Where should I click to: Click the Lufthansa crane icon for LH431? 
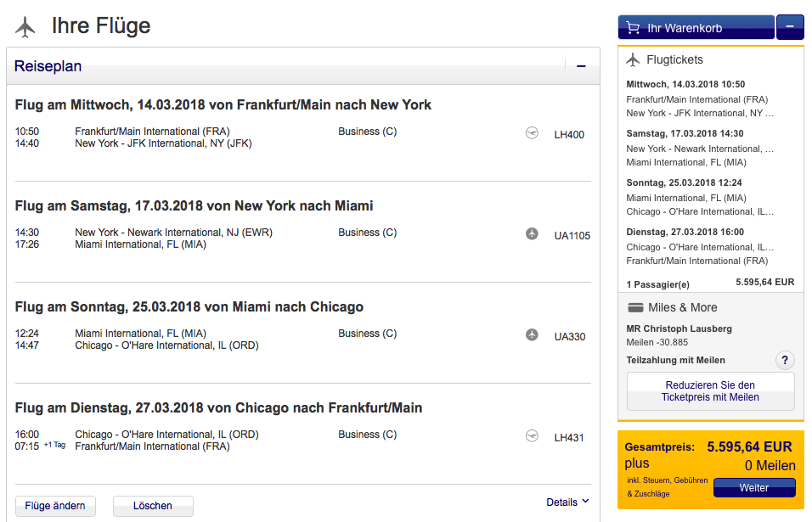coord(533,436)
